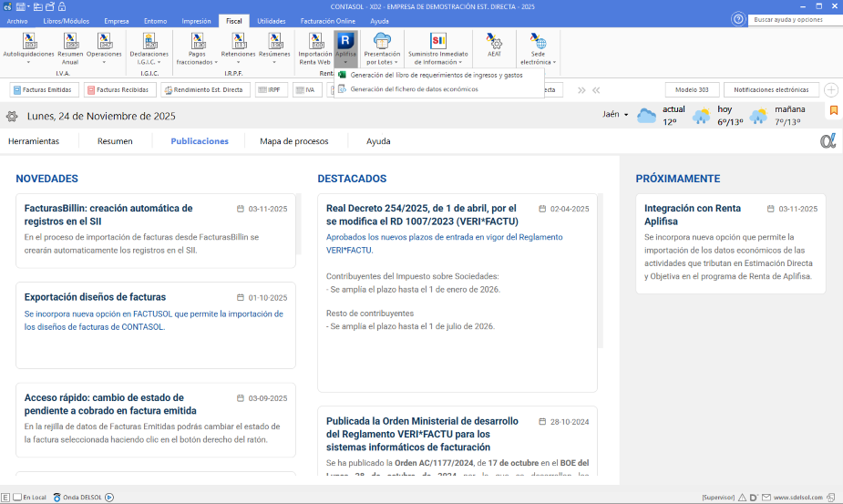Viewport: 843px width, 504px height.
Task: Open AEAT configuration icon
Action: click(x=494, y=41)
